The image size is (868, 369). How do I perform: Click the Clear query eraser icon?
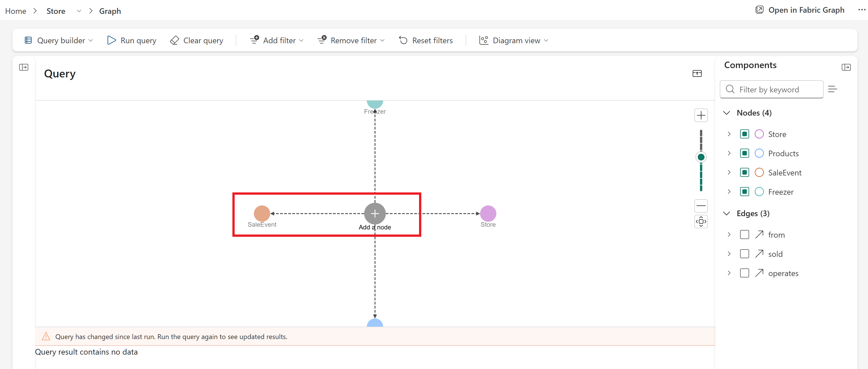tap(175, 40)
